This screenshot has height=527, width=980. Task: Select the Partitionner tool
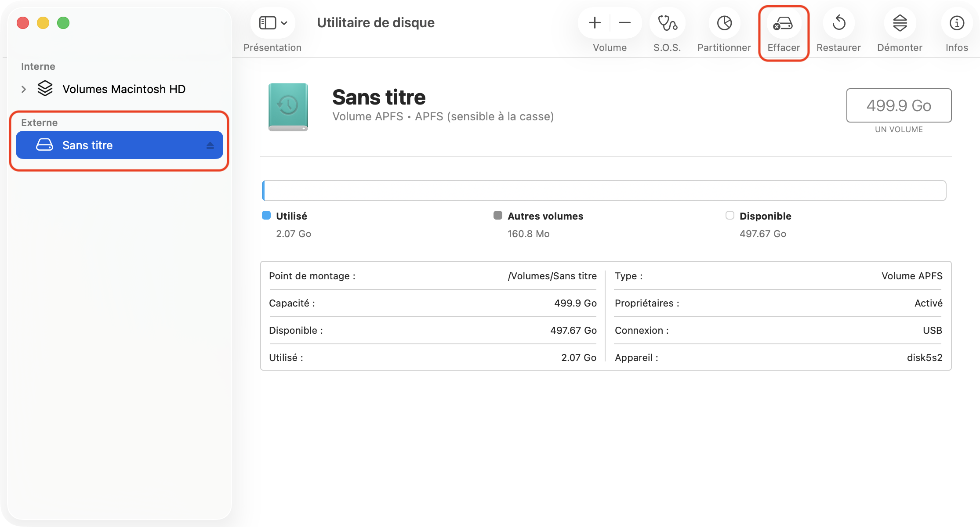pos(723,23)
